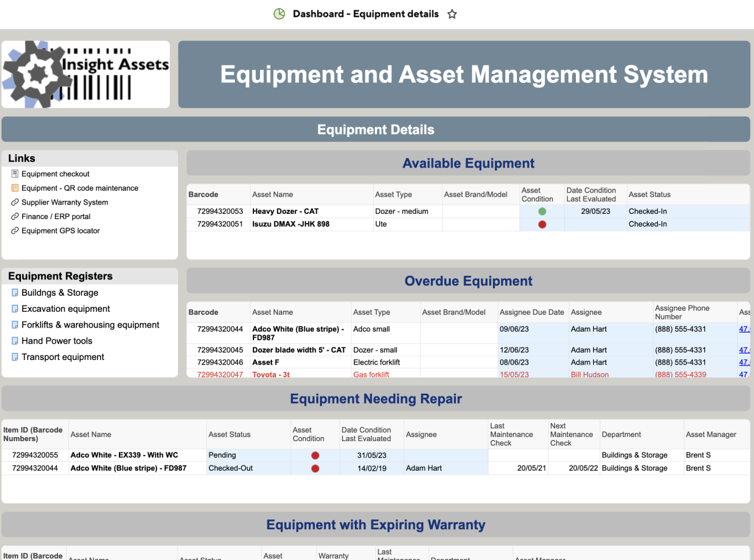
Task: Click the Forklifts & warehousing equipment sheet icon
Action: click(14, 325)
